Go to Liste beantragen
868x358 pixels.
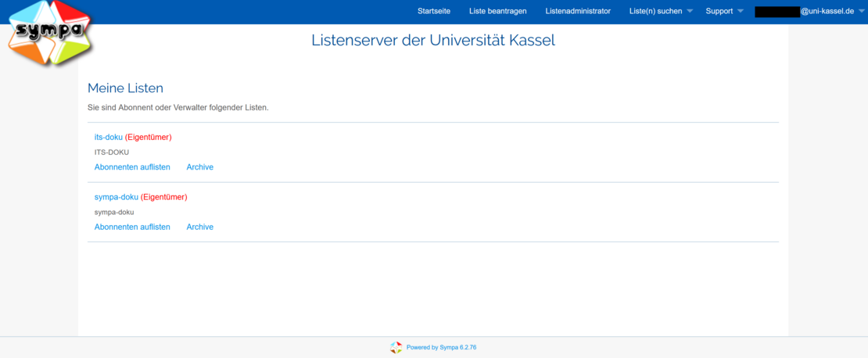click(497, 11)
